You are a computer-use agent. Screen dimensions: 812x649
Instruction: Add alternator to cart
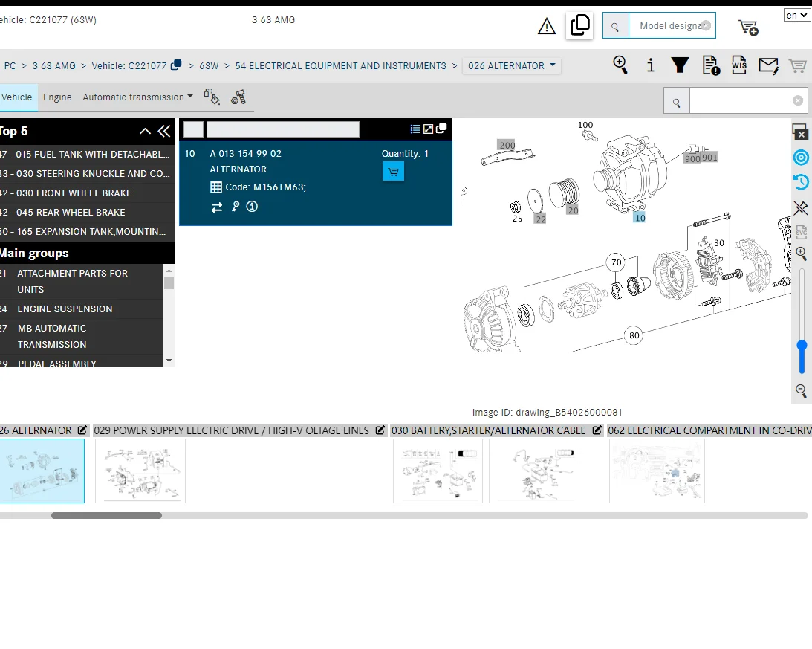pyautogui.click(x=393, y=172)
